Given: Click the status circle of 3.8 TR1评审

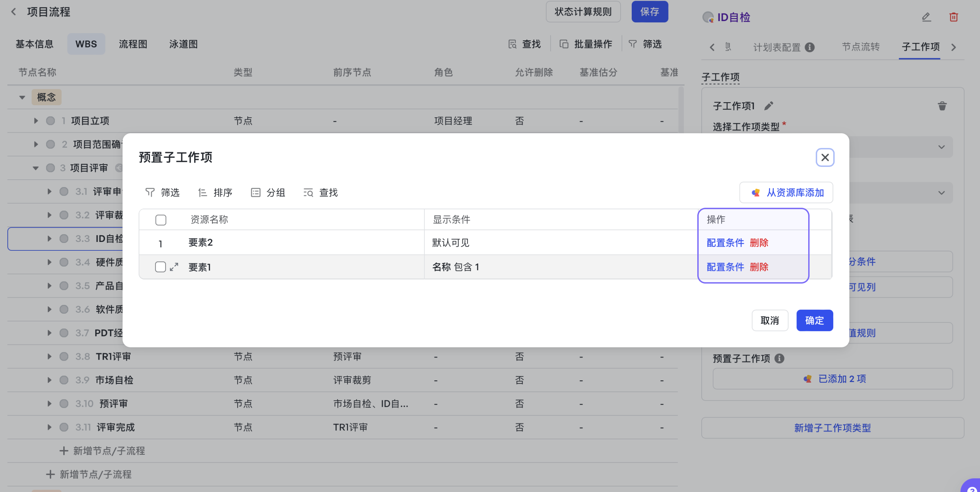Looking at the screenshot, I should pos(64,356).
